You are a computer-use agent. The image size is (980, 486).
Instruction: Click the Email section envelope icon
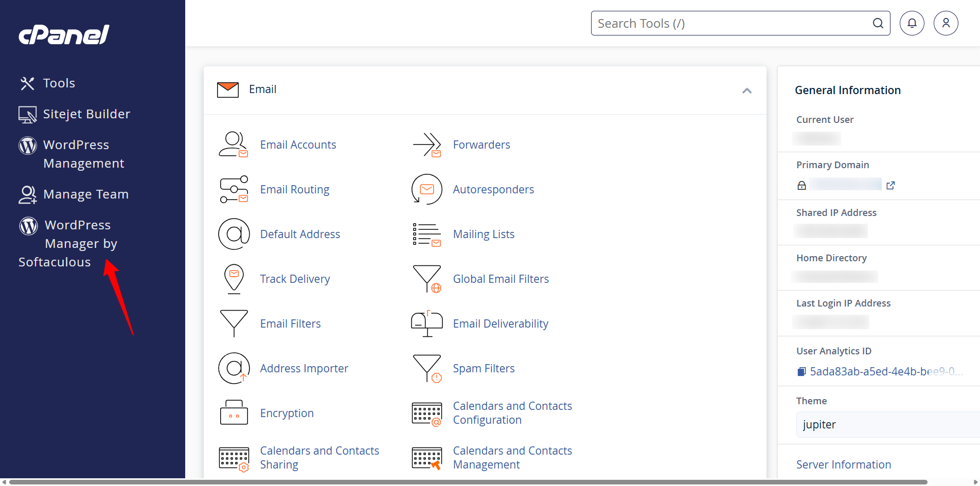point(228,89)
